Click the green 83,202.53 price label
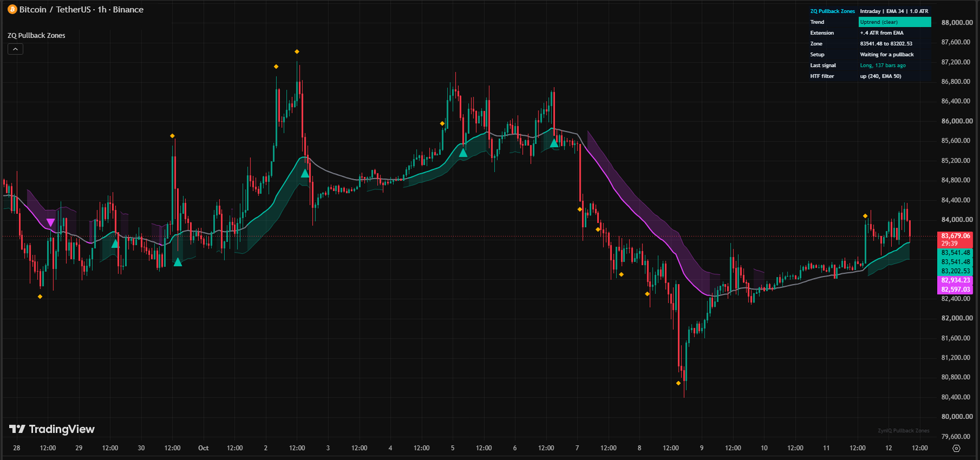The height and width of the screenshot is (460, 980). [956, 271]
